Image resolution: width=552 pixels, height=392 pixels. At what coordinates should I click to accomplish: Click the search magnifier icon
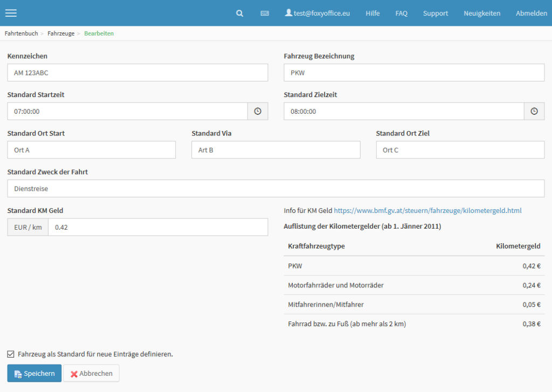[x=240, y=13]
